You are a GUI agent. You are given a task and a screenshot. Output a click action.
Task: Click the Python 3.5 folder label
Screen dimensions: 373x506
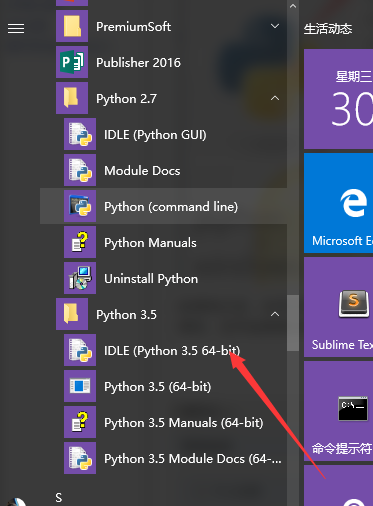pyautogui.click(x=126, y=315)
